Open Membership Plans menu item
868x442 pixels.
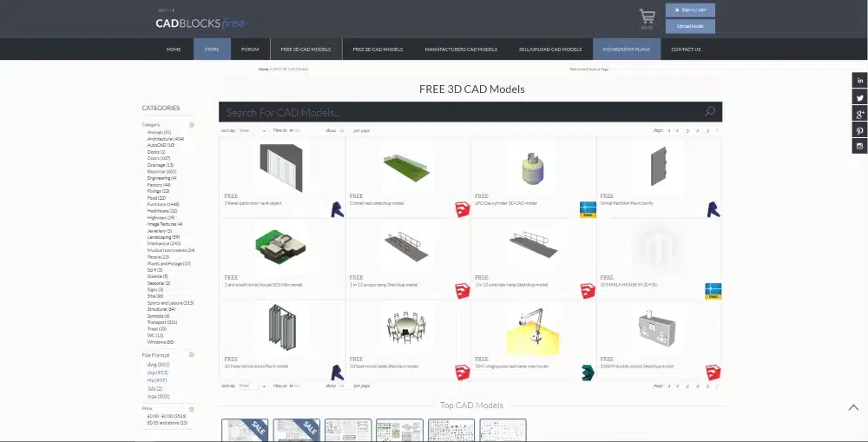tap(626, 49)
